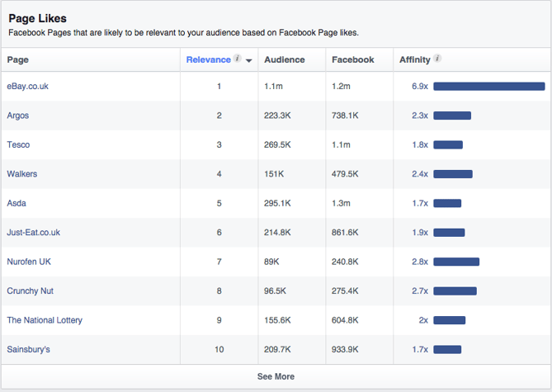The height and width of the screenshot is (392, 552).
Task: Open The National Lottery page link
Action: tap(45, 320)
